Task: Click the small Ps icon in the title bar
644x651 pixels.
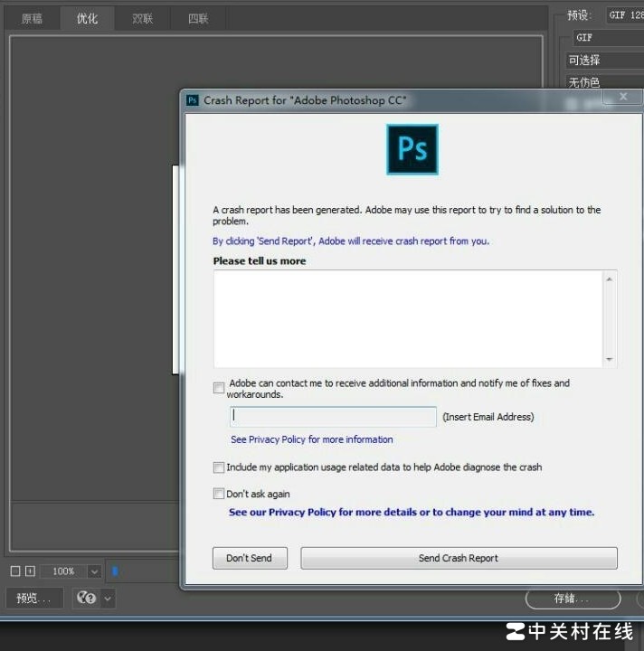Action: click(192, 100)
